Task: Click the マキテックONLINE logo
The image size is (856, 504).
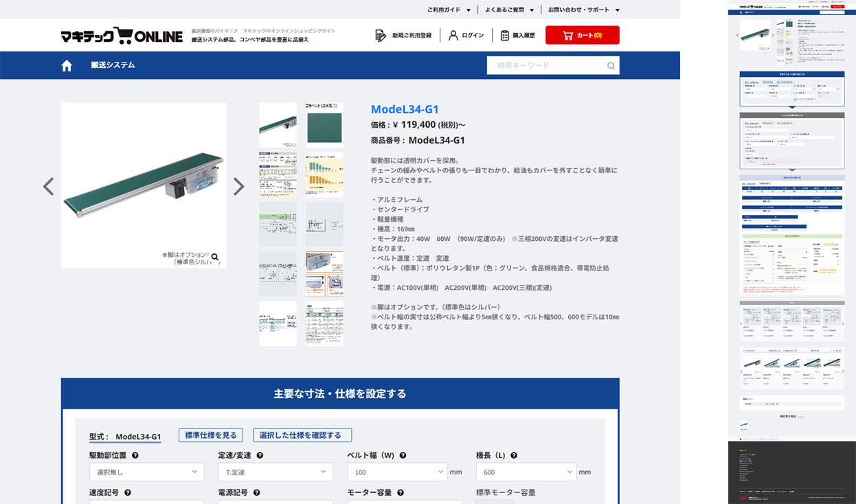Action: point(122,36)
